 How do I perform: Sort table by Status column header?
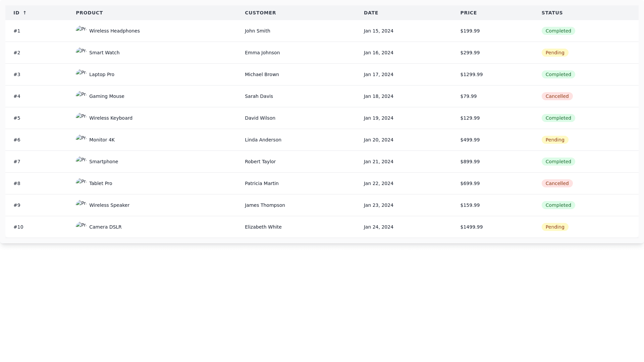[552, 13]
